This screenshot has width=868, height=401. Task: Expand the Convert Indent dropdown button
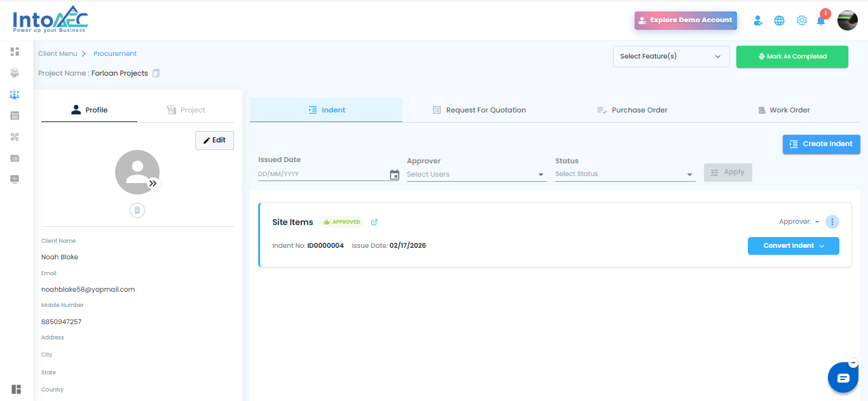pyautogui.click(x=793, y=246)
